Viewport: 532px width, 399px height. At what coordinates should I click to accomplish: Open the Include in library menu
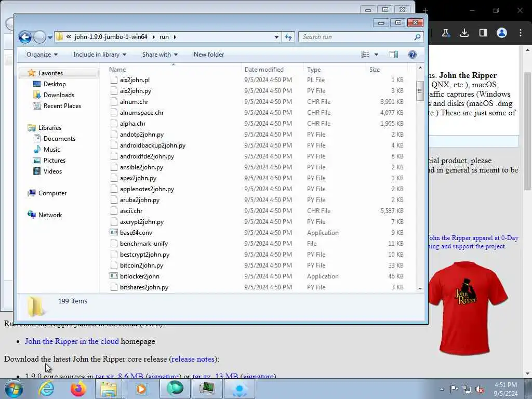click(x=100, y=55)
